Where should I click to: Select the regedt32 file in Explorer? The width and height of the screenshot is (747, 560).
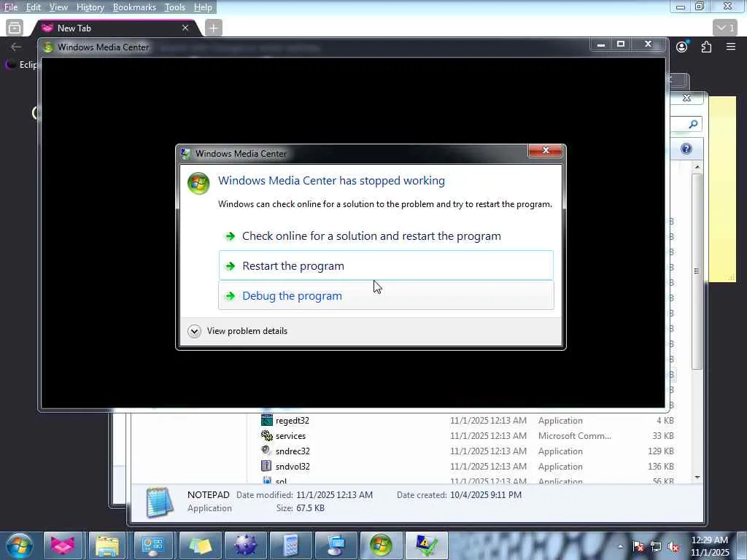293,421
